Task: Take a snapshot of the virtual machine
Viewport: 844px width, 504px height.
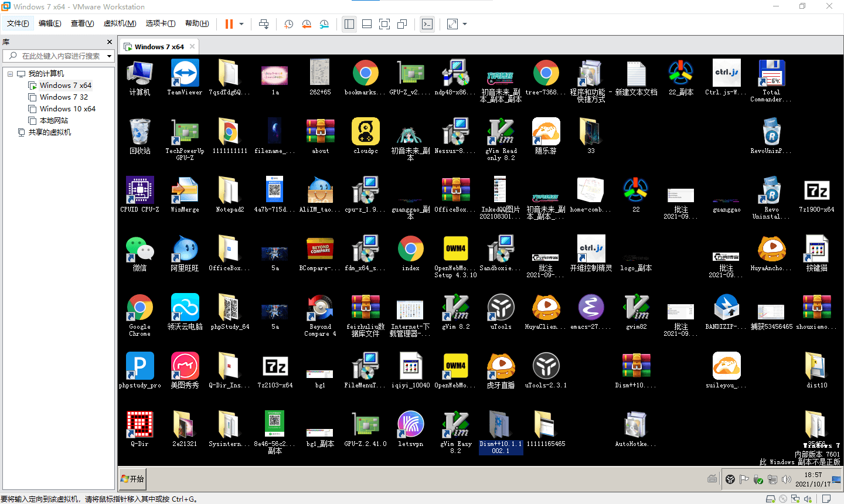Action: [289, 24]
